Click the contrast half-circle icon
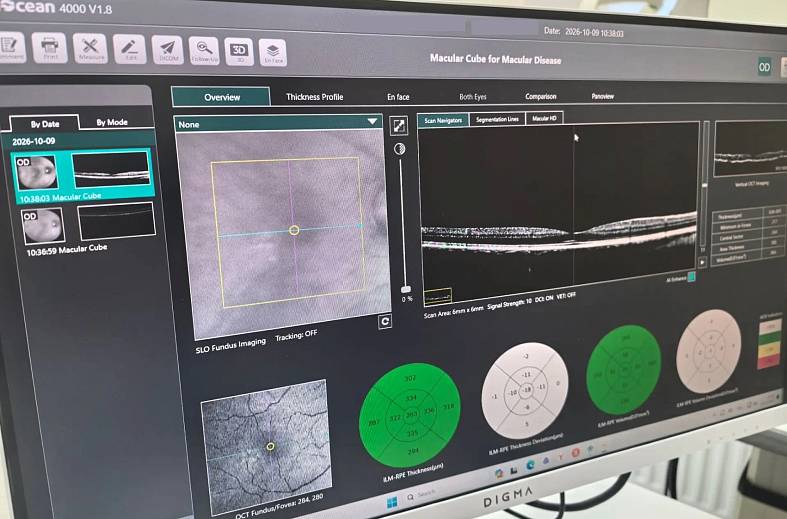The image size is (787, 519). click(x=400, y=149)
